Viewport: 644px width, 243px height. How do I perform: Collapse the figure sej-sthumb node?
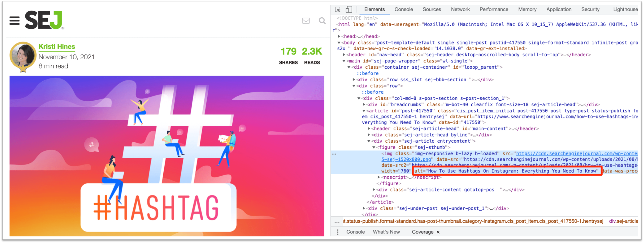click(x=374, y=148)
